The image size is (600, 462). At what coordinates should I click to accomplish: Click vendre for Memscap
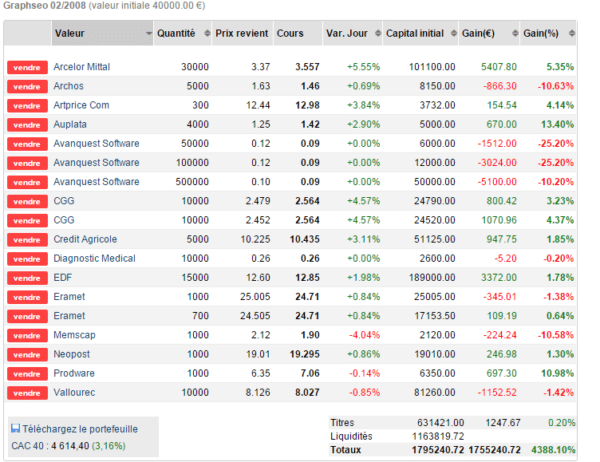tap(27, 335)
